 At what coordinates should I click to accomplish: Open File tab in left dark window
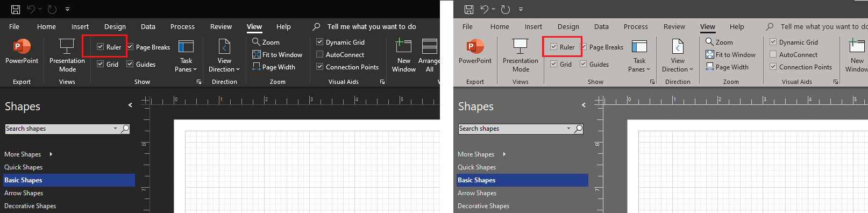15,26
